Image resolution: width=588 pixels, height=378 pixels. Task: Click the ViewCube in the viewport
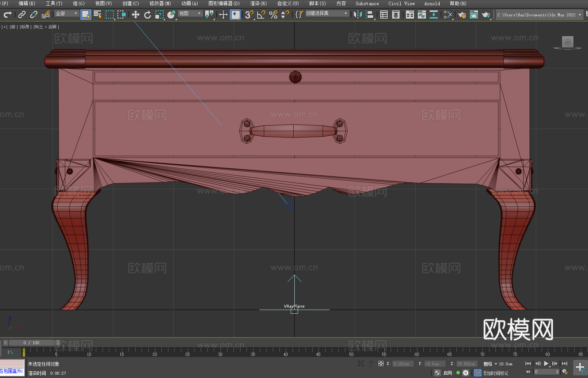(568, 42)
